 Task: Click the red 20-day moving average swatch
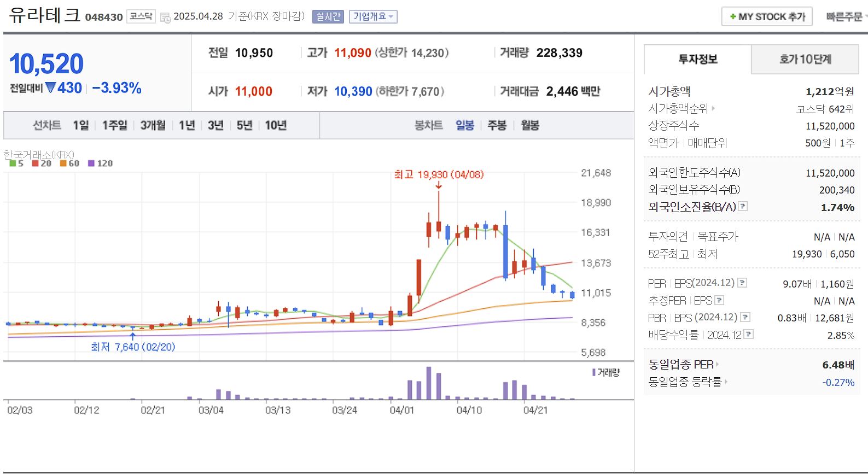35,163
